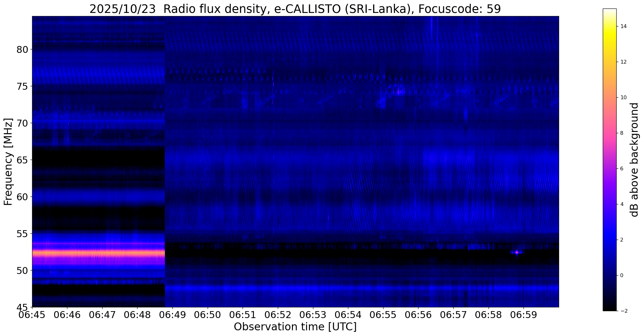Click the 75 MHz frequency tick label
Image resolution: width=644 pixels, height=336 pixels.
tap(22, 86)
